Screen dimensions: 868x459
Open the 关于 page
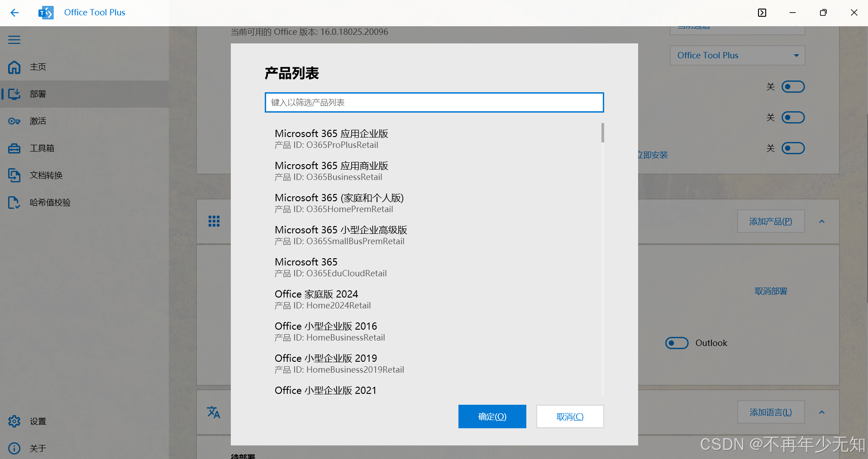pos(85,448)
